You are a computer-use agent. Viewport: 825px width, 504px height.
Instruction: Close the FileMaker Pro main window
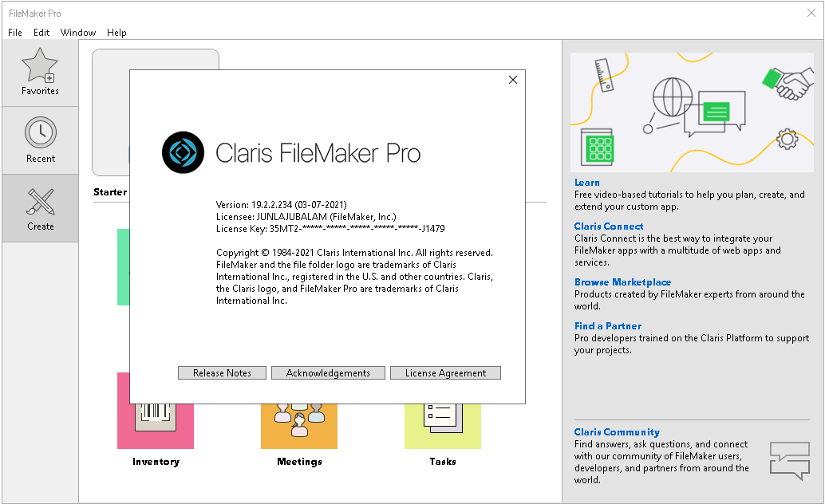tap(811, 13)
